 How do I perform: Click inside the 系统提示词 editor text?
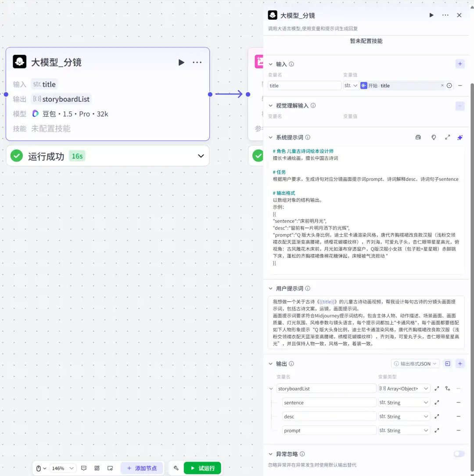[x=366, y=209]
